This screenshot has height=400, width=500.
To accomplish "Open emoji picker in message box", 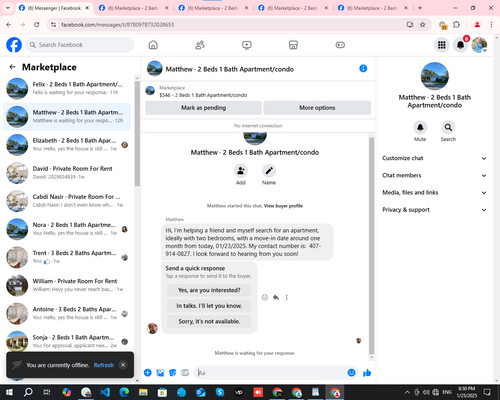I will (351, 373).
